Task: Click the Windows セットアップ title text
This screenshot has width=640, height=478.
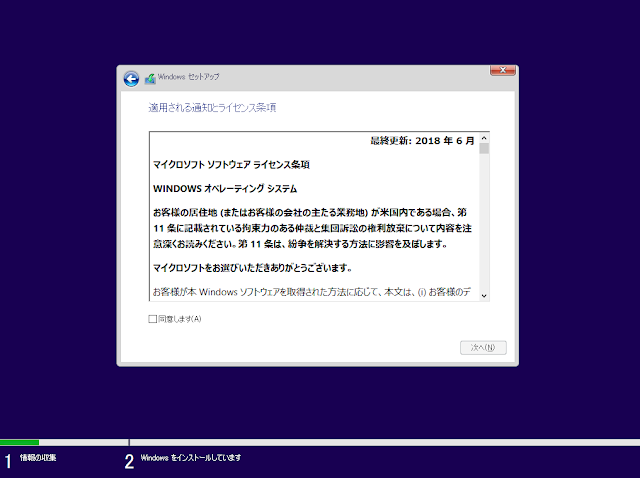Action: 189,77
